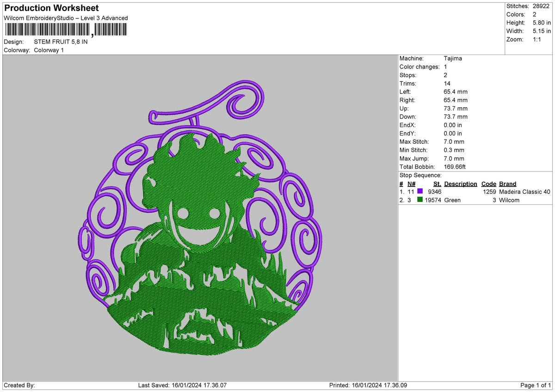555x392 pixels.
Task: Click the design name 'STEM FRUIT 5,8 IN'
Action: coord(61,42)
